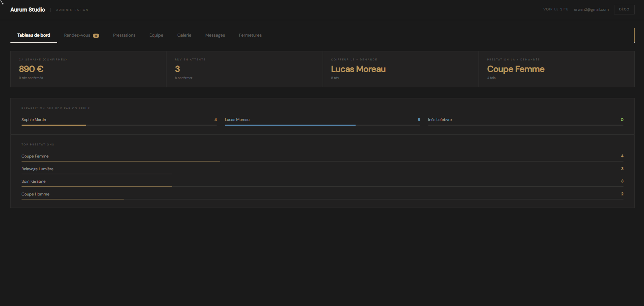Screen dimensions: 644x306
Task: Click the 890 € weekly revenue value
Action: click(x=31, y=69)
